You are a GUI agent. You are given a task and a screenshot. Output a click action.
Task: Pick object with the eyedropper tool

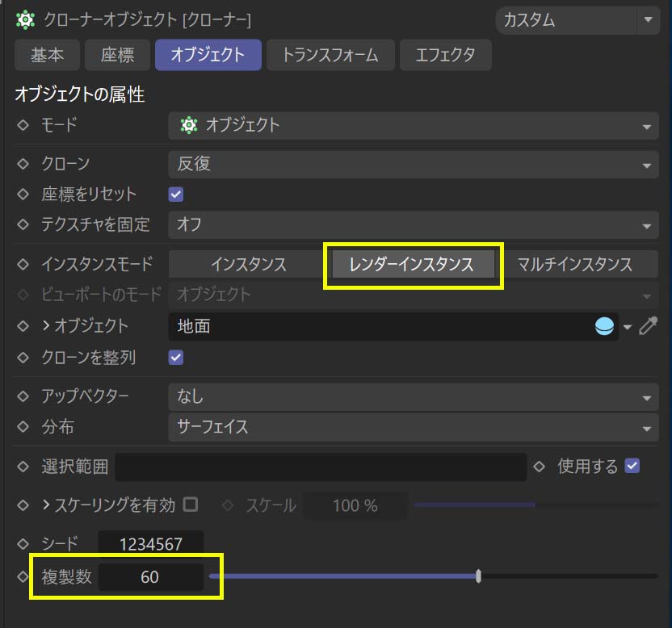[x=648, y=325]
